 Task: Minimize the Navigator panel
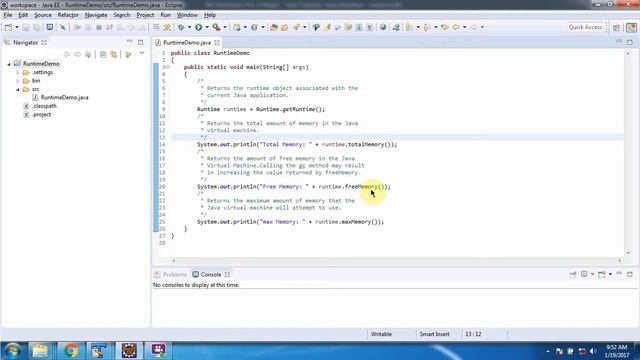coord(129,42)
